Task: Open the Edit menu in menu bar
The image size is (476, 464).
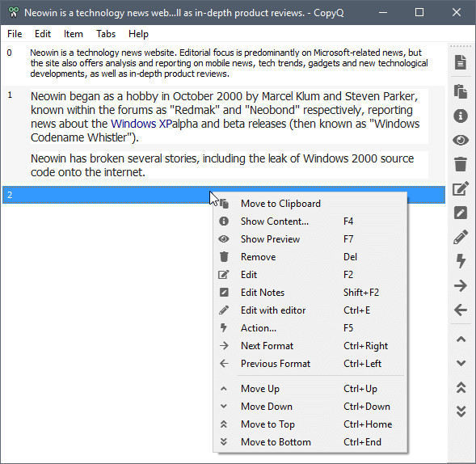Action: 43,34
